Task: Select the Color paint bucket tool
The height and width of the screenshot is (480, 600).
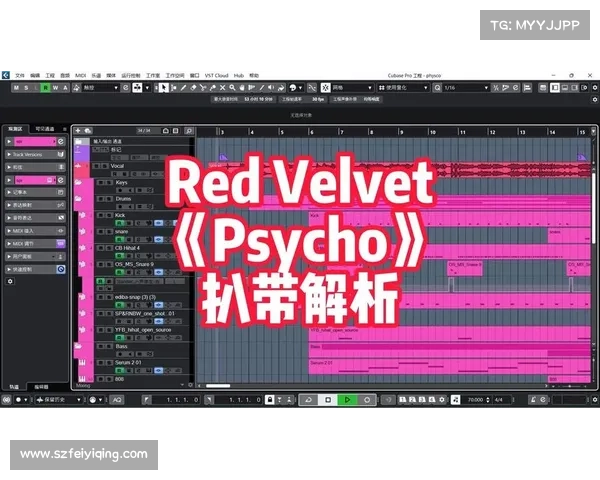Action: [281, 88]
